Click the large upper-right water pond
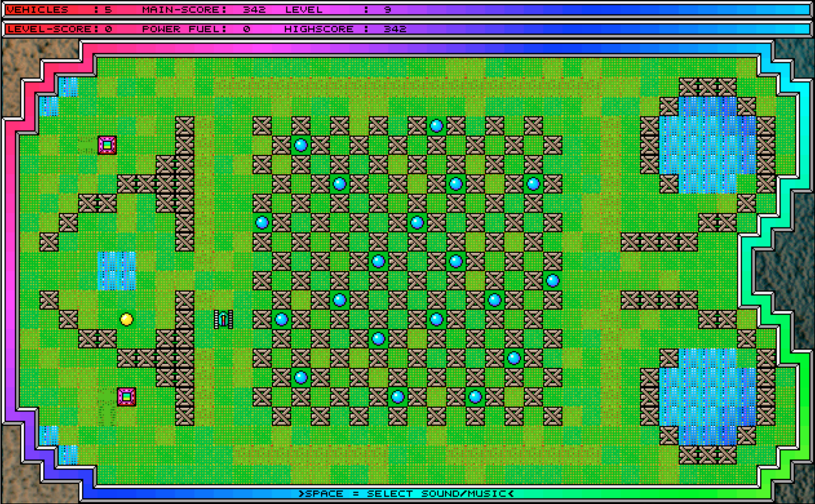Image resolution: width=815 pixels, height=504 pixels. tap(708, 145)
